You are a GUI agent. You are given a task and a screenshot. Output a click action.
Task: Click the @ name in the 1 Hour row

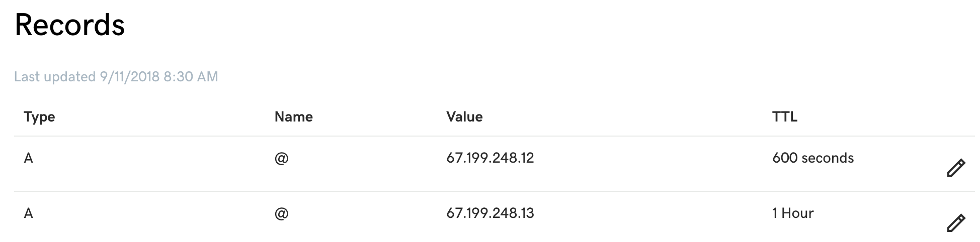pyautogui.click(x=281, y=214)
